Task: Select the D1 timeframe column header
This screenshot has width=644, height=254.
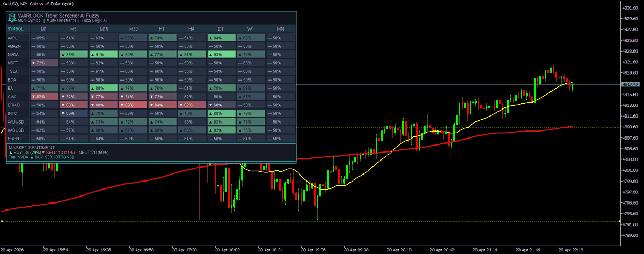Action: (x=221, y=28)
